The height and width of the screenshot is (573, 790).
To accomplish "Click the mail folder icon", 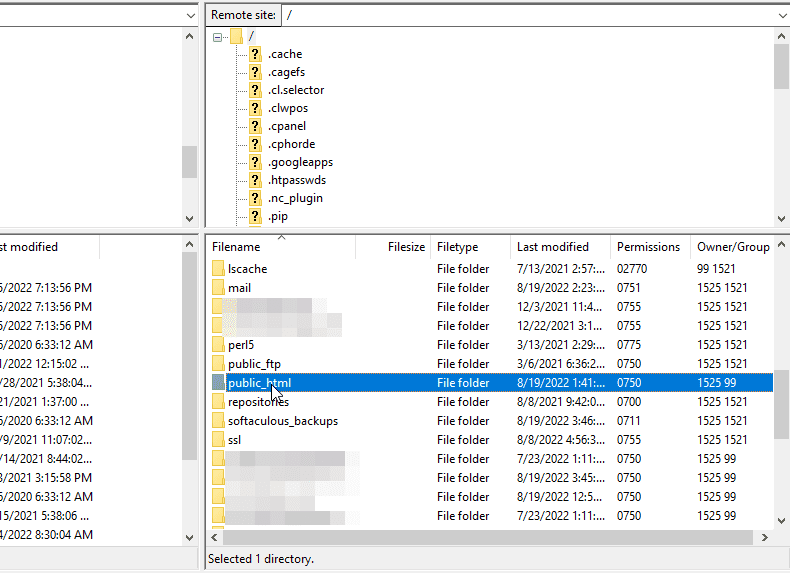I will [x=218, y=288].
